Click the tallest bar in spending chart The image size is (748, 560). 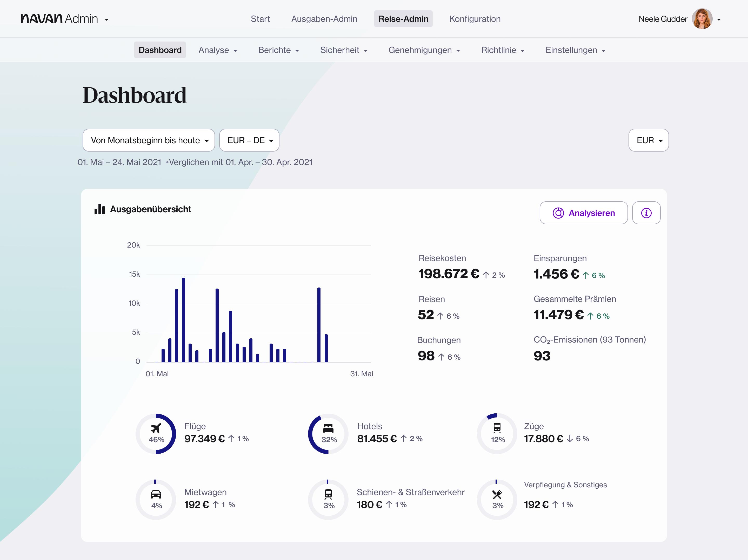click(183, 319)
